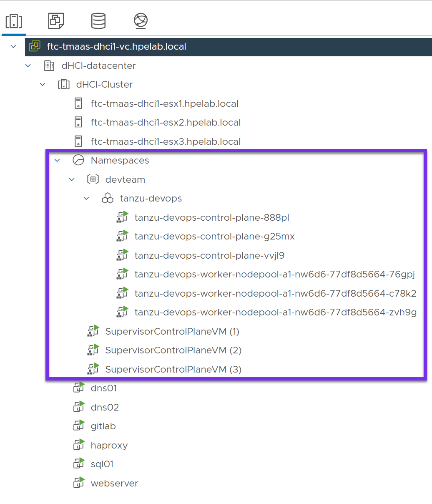
Task: Click the devteam namespace icon
Action: point(93,179)
